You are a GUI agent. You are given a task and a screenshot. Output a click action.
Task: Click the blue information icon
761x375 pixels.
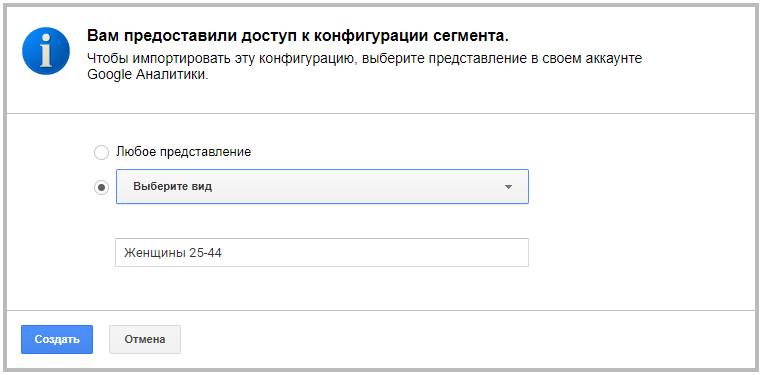(46, 51)
